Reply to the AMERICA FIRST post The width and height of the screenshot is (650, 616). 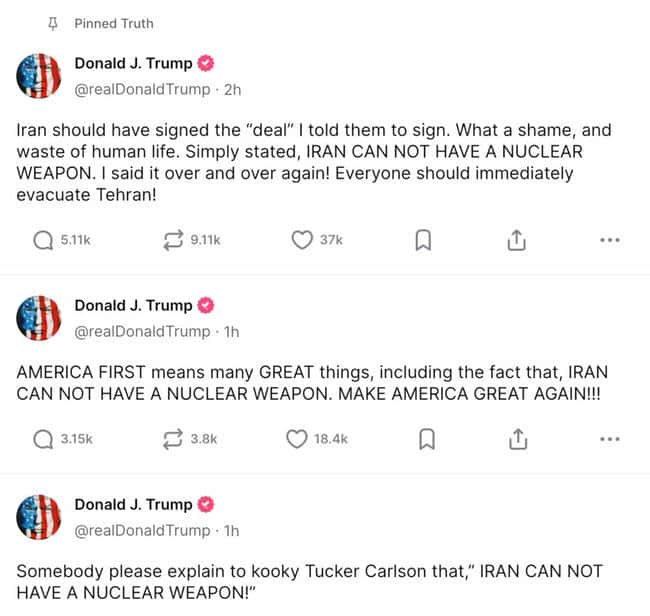point(44,440)
